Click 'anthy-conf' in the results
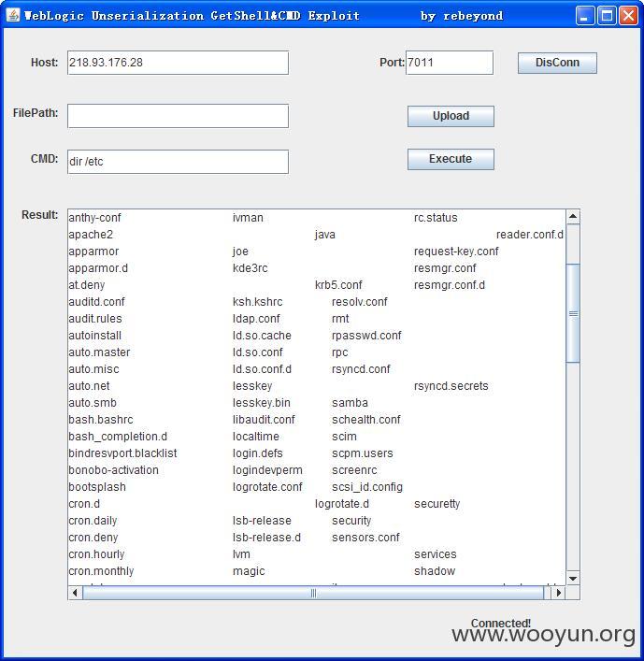The height and width of the screenshot is (661, 644). 94,218
